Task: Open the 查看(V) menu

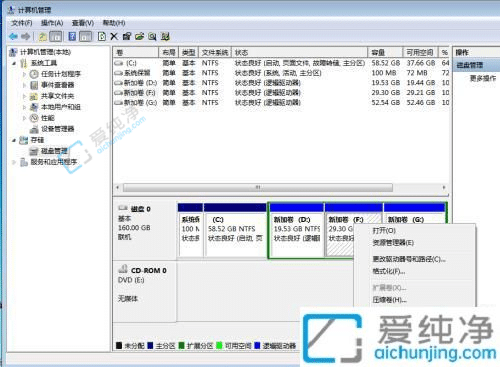Action: (83, 23)
